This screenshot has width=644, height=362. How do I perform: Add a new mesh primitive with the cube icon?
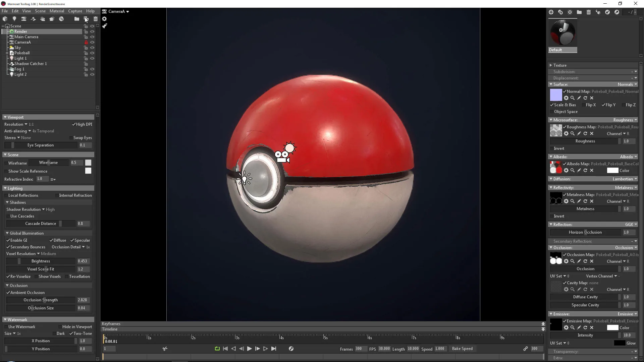5,19
